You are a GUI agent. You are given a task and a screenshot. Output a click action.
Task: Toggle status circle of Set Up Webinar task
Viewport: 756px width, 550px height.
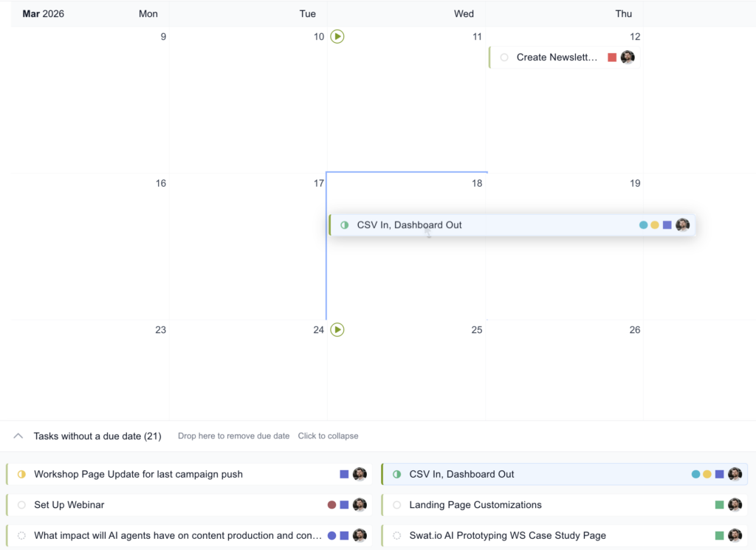coord(21,505)
